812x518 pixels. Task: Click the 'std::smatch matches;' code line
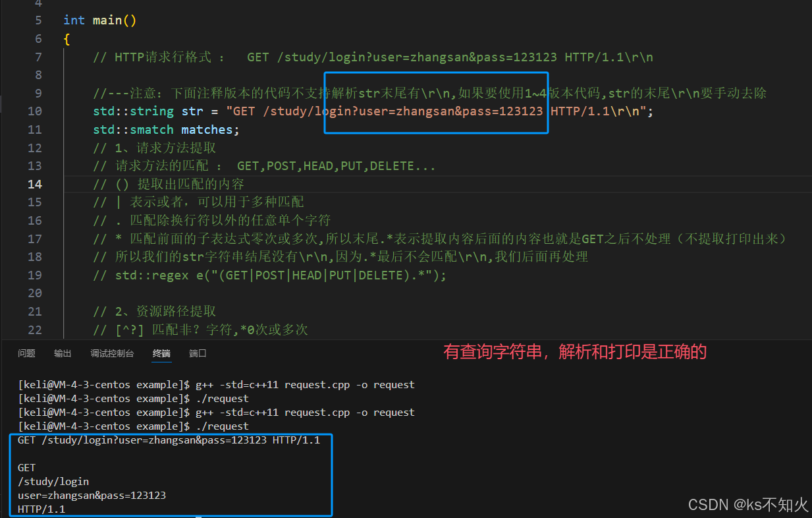(x=167, y=130)
